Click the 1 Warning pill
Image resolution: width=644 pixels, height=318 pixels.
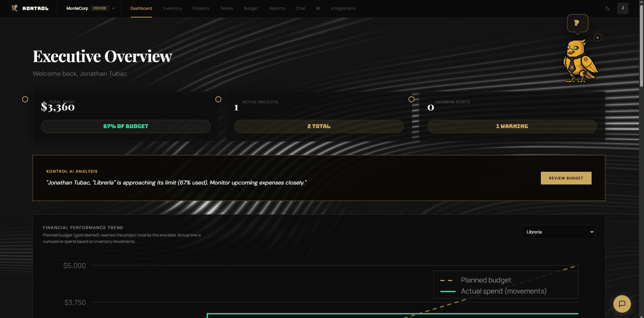[x=512, y=126]
